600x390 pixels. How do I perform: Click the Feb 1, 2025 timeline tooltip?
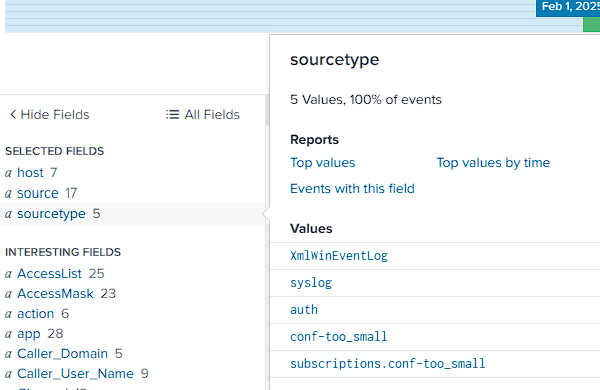click(568, 8)
